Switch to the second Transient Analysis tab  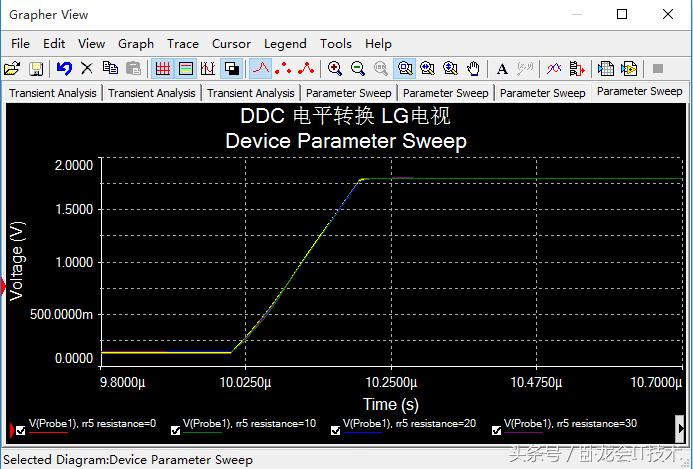(x=152, y=93)
